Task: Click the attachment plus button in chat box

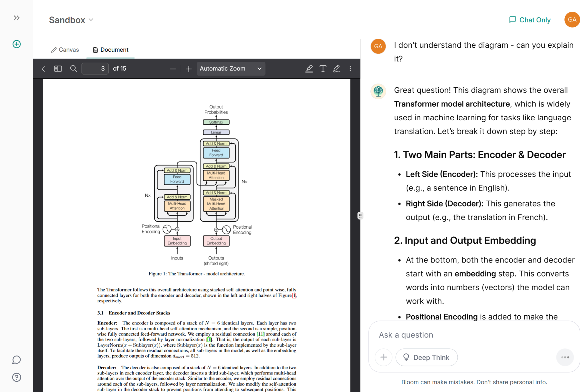Action: (384, 357)
